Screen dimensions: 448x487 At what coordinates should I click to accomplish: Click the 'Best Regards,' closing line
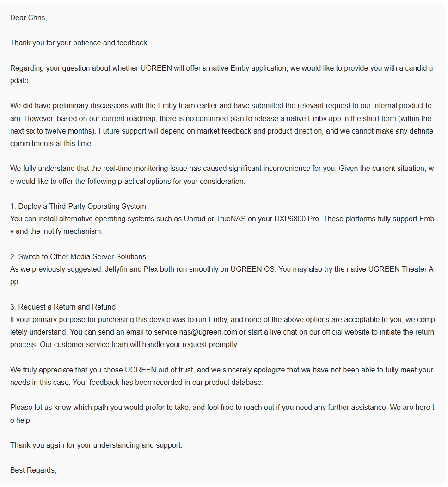[x=33, y=470]
